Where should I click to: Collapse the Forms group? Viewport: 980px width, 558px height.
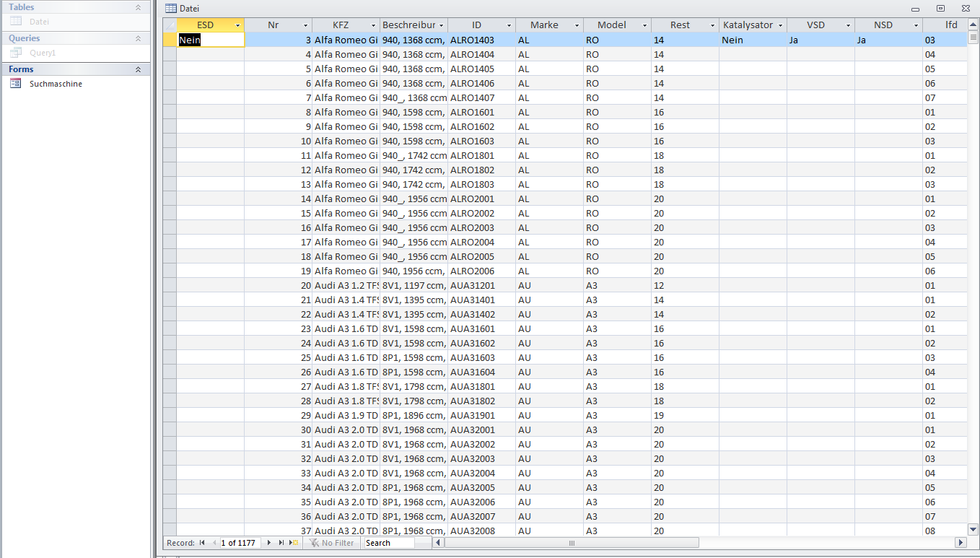(138, 69)
